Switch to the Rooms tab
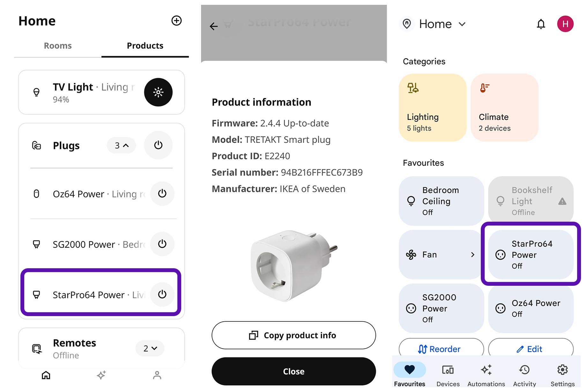 tap(58, 46)
